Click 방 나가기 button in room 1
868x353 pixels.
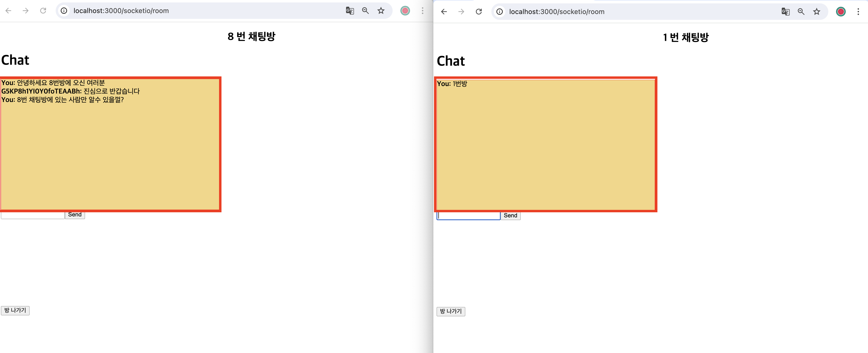click(x=451, y=311)
